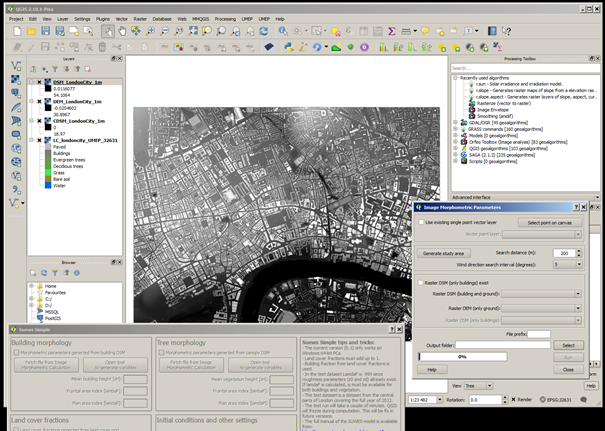Viewport: 605px width, 431px height.
Task: Open the Processing menu
Action: coord(225,19)
